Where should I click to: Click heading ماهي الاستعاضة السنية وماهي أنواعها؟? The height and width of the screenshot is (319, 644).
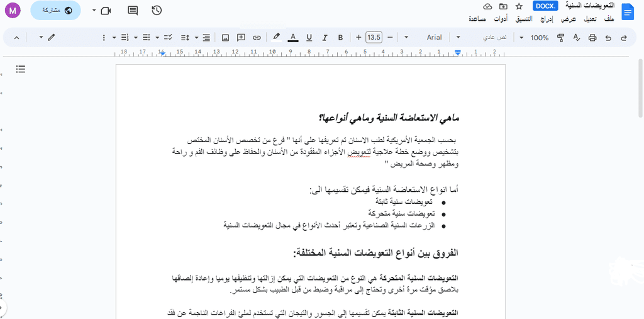(388, 118)
